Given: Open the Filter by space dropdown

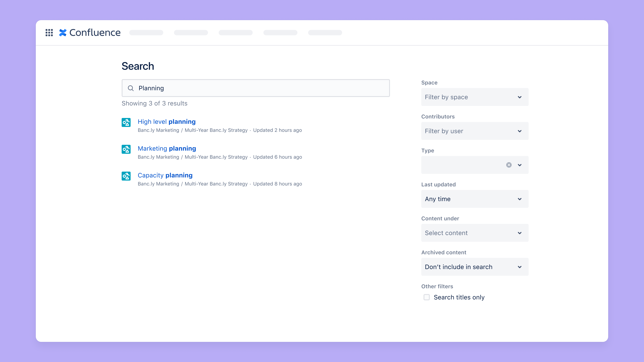Looking at the screenshot, I should tap(474, 97).
